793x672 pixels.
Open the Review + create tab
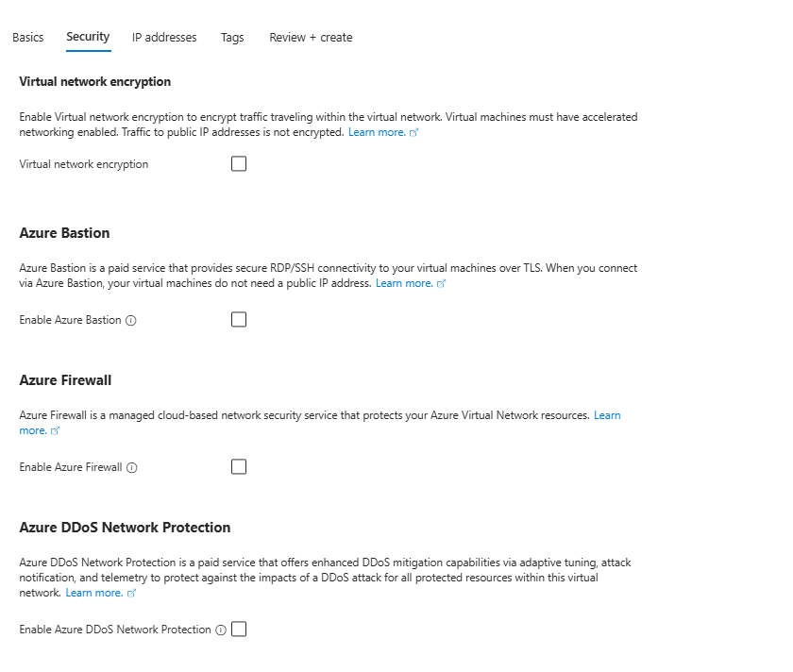(x=311, y=38)
